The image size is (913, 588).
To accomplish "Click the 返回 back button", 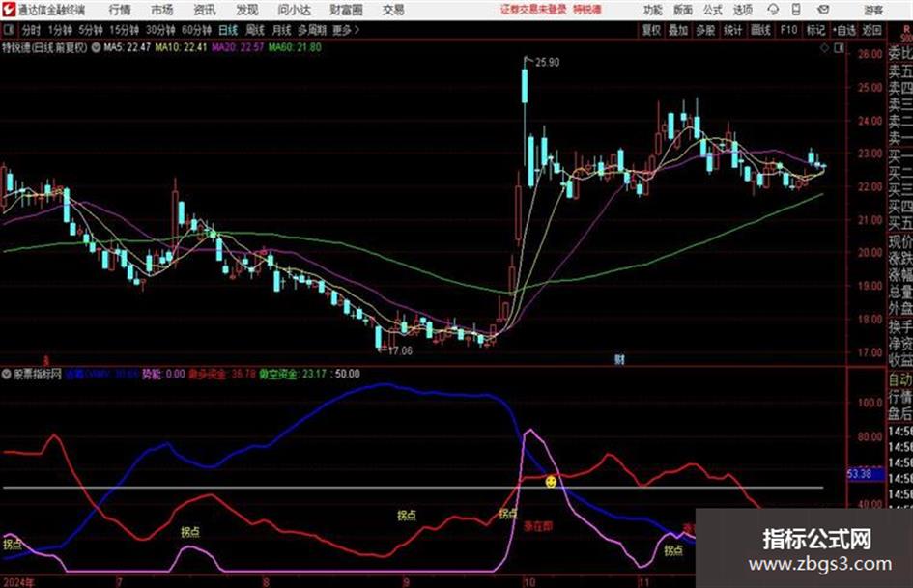I will click(x=871, y=30).
